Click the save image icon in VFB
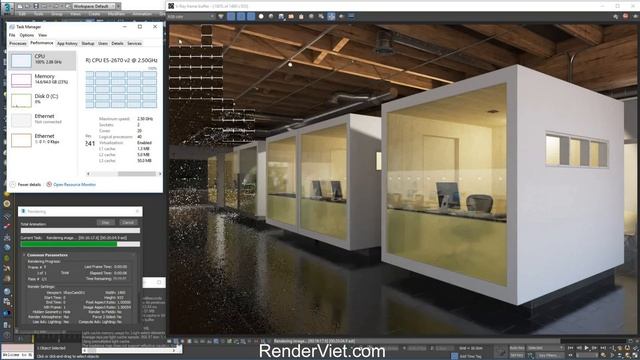640x360 pixels. [281, 16]
